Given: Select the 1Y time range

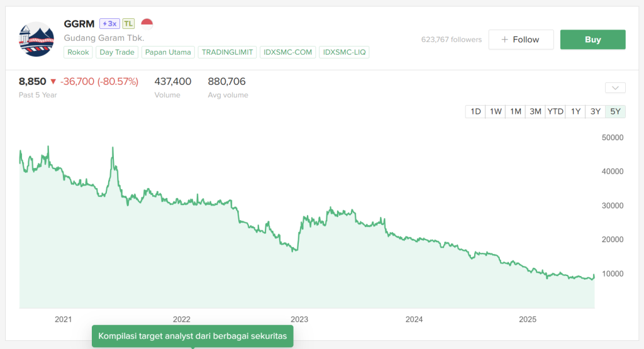Looking at the screenshot, I should (x=575, y=112).
